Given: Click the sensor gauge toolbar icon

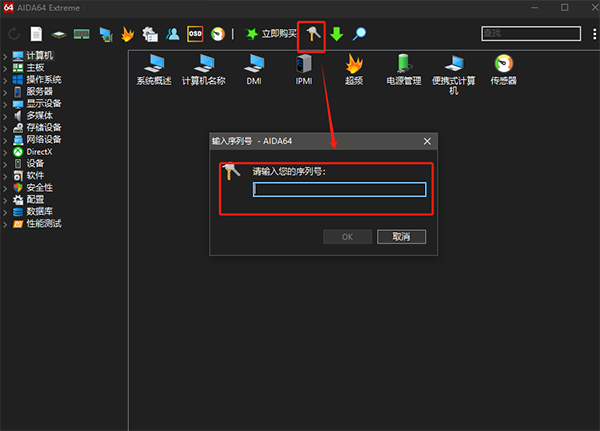Looking at the screenshot, I should coord(218,34).
